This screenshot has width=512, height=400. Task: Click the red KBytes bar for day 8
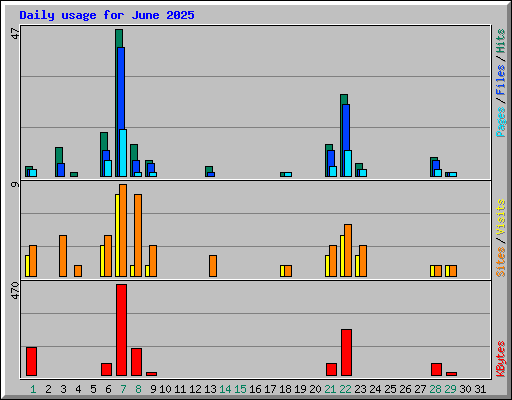(x=136, y=362)
